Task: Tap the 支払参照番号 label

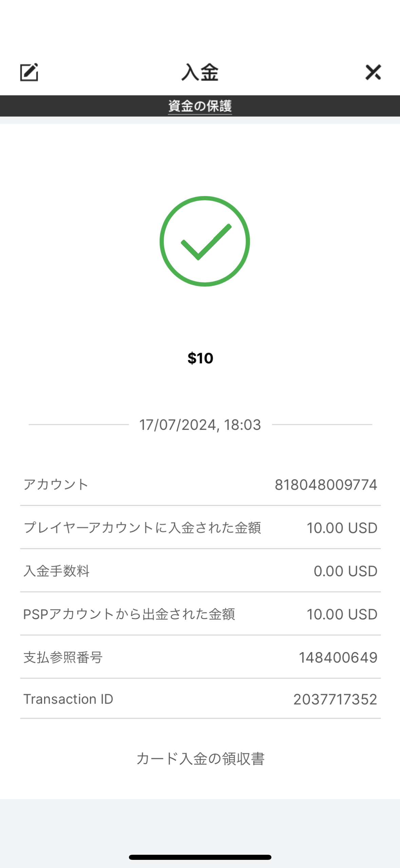Action: pyautogui.click(x=63, y=657)
